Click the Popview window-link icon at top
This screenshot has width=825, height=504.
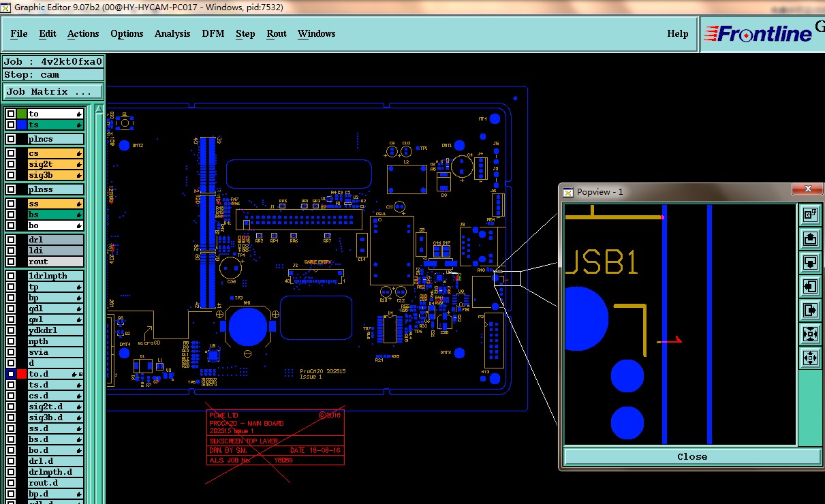[810, 215]
